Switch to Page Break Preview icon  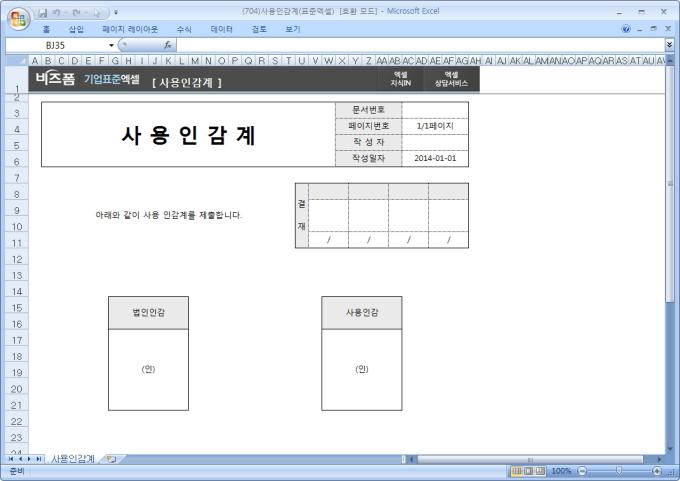[x=540, y=471]
